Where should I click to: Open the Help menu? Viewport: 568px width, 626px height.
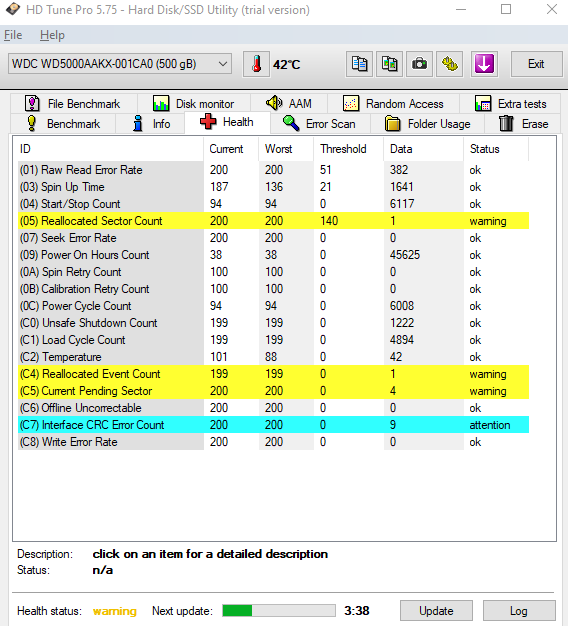click(52, 35)
